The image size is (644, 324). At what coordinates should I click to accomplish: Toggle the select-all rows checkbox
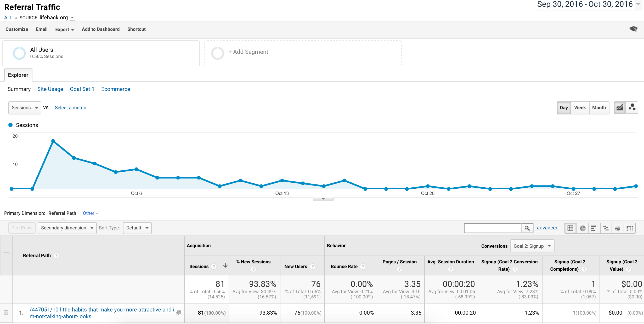[x=7, y=255]
